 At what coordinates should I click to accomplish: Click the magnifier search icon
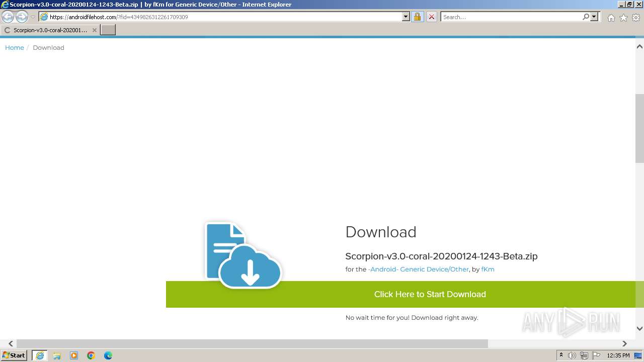[x=586, y=17]
